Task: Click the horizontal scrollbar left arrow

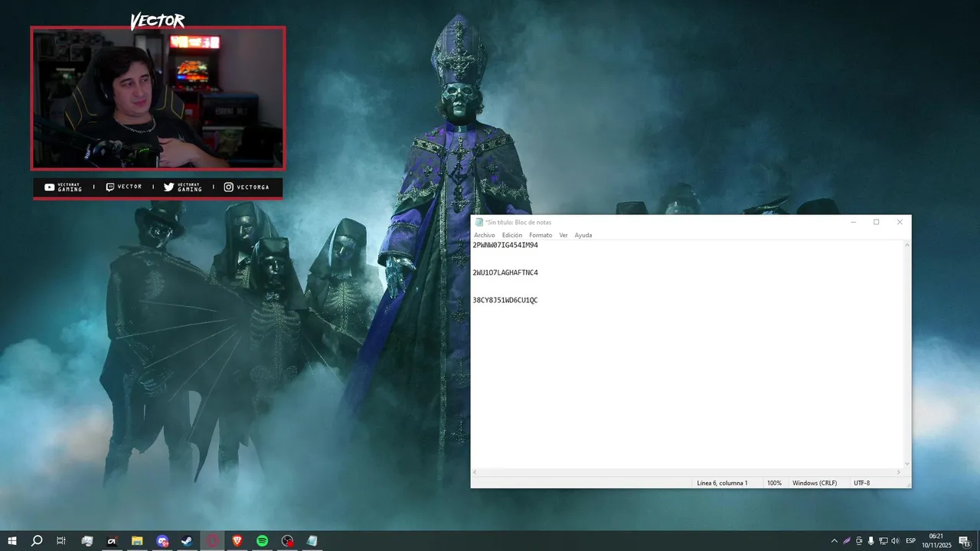Action: [475, 472]
